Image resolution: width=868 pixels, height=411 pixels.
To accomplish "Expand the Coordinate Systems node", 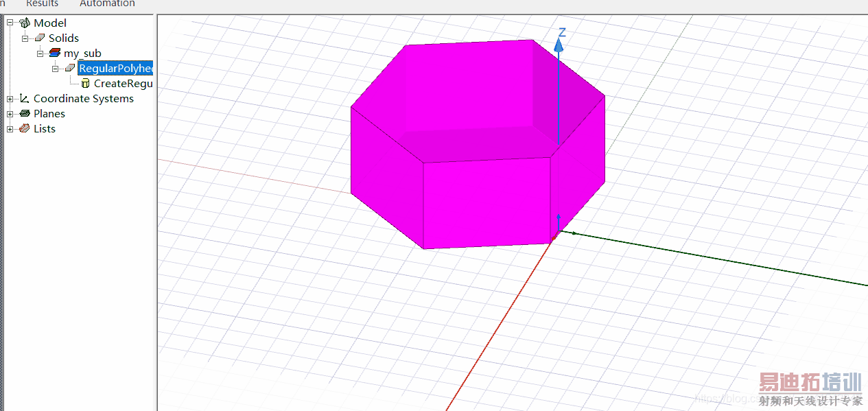I will 10,98.
